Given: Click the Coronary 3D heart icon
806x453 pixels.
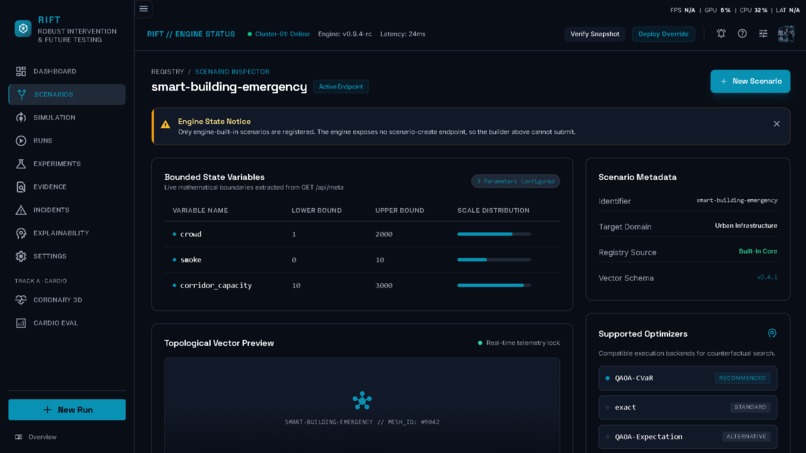Looking at the screenshot, I should point(21,300).
